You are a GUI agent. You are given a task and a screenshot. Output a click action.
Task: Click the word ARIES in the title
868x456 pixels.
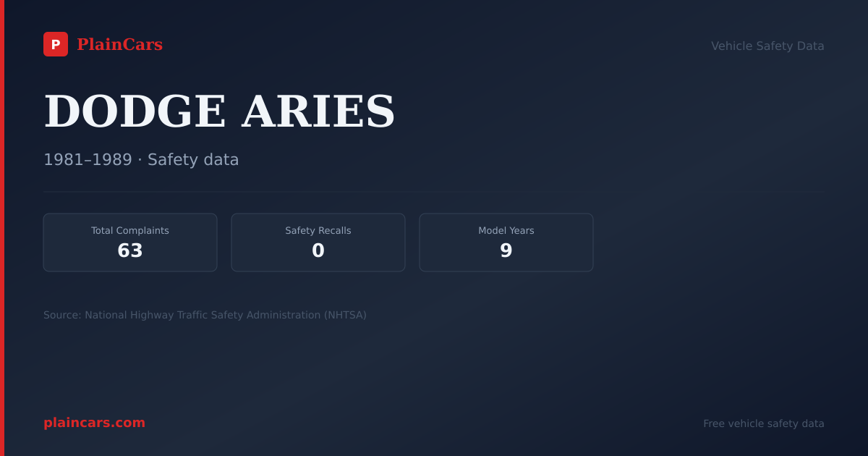click(318, 111)
